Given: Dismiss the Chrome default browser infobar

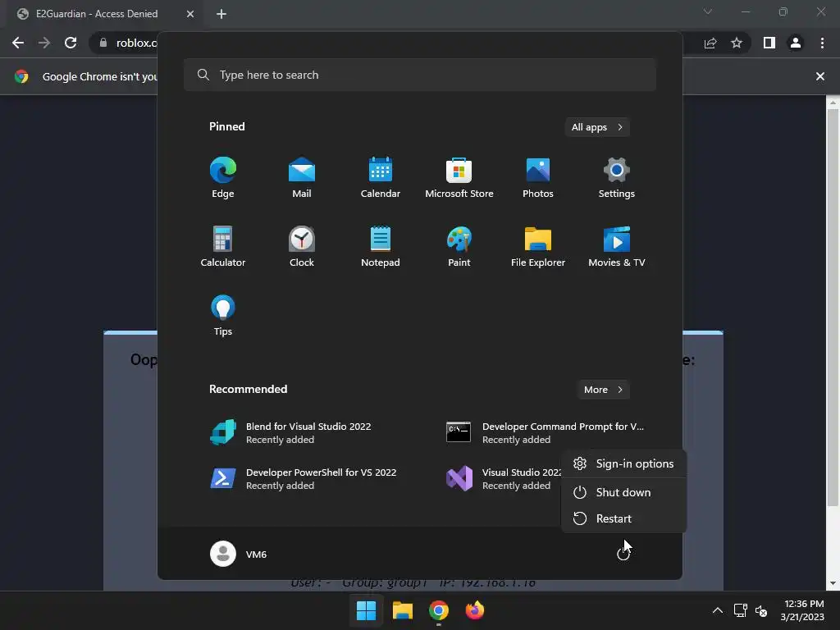Looking at the screenshot, I should coord(819,76).
